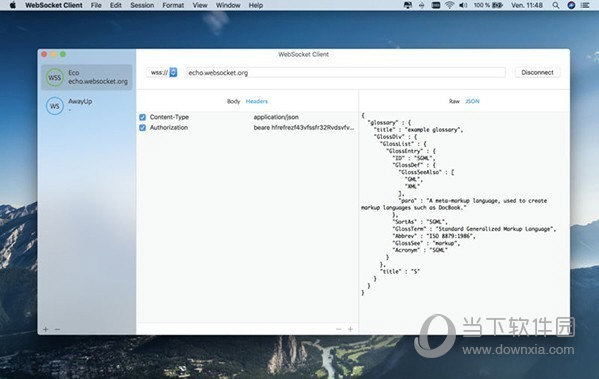Remove a header with the minus button
Image resolution: width=599 pixels, height=379 pixels.
point(338,329)
